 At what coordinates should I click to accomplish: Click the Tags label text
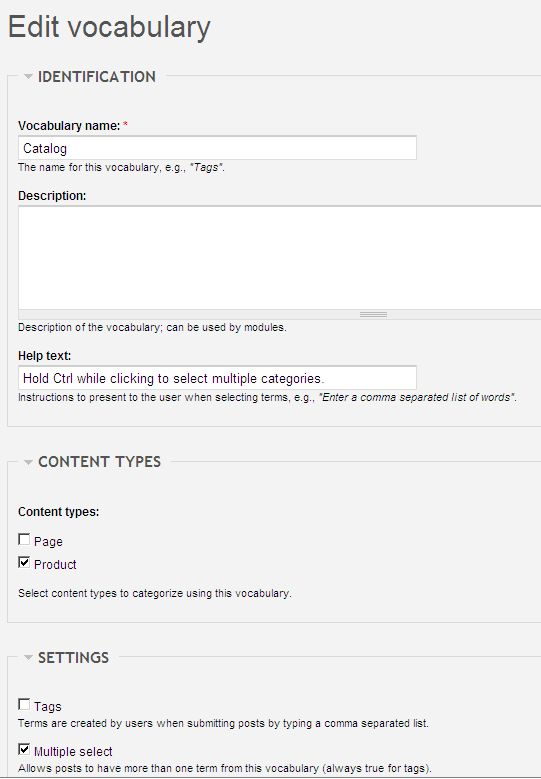[x=48, y=707]
